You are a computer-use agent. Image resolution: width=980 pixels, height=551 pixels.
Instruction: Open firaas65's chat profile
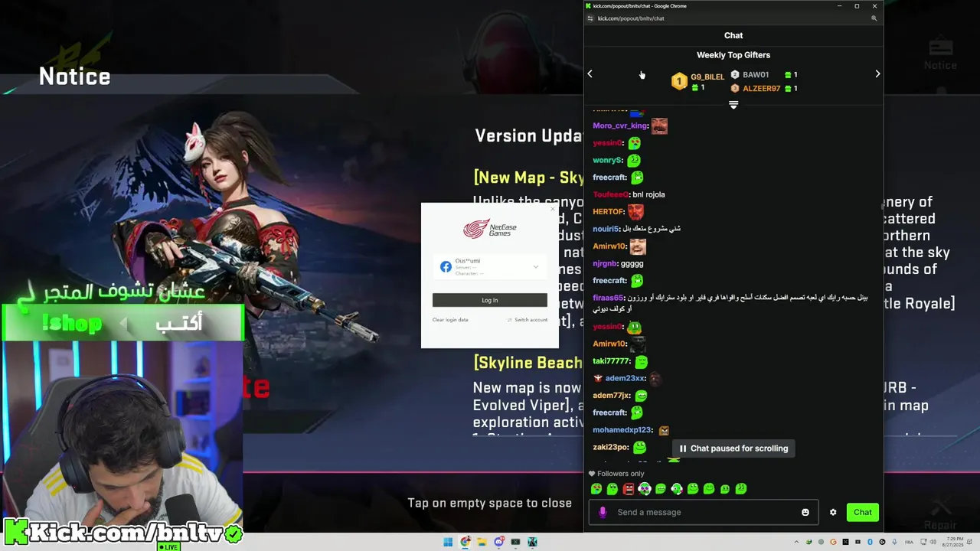point(608,298)
